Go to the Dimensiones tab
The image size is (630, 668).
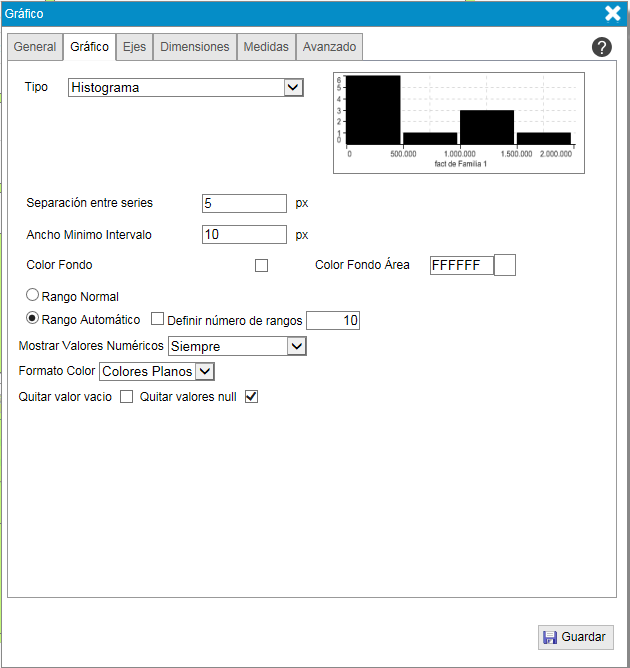coord(195,47)
